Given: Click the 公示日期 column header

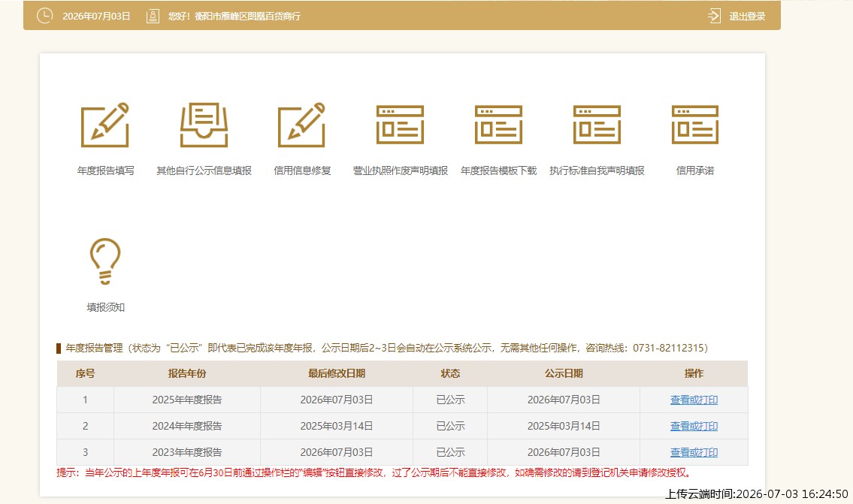Looking at the screenshot, I should pos(564,373).
